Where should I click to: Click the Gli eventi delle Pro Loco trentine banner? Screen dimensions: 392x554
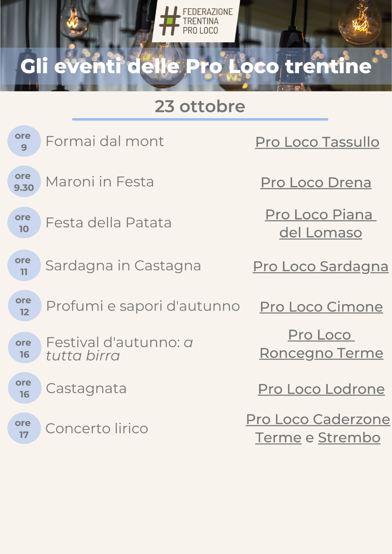tap(196, 66)
